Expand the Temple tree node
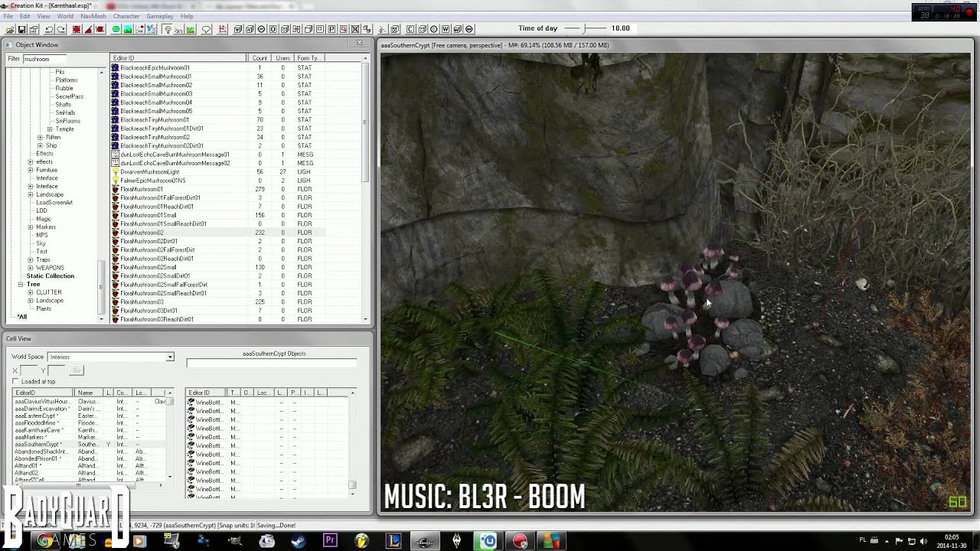Image resolution: width=980 pixels, height=551 pixels. [50, 129]
